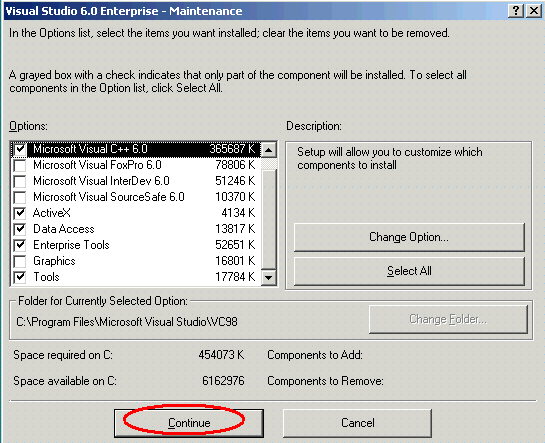545x443 pixels.
Task: Uncheck the Data Access checkbox
Action: point(20,229)
